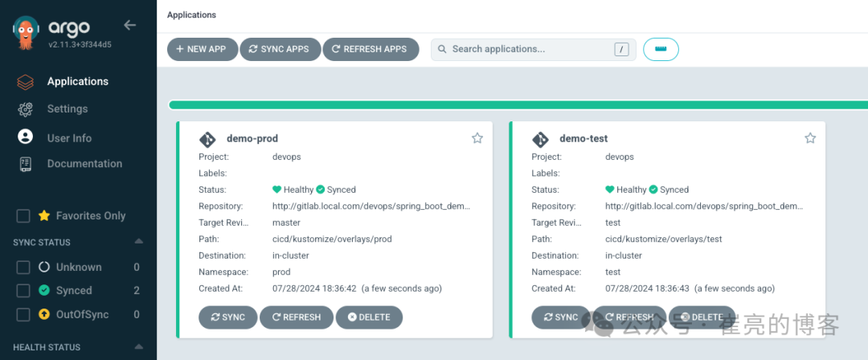The width and height of the screenshot is (868, 360).
Task: Click the green Synced filter icon
Action: coord(44,290)
